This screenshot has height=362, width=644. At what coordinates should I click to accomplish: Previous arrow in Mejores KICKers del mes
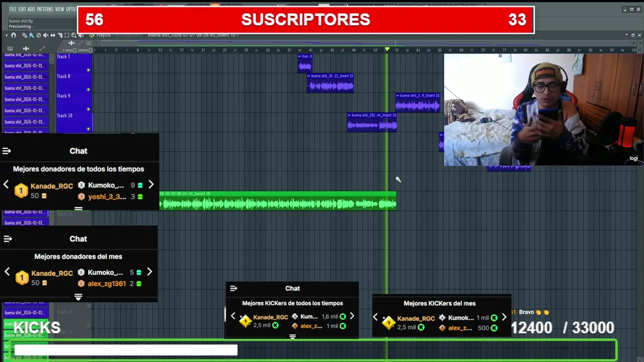click(x=375, y=317)
